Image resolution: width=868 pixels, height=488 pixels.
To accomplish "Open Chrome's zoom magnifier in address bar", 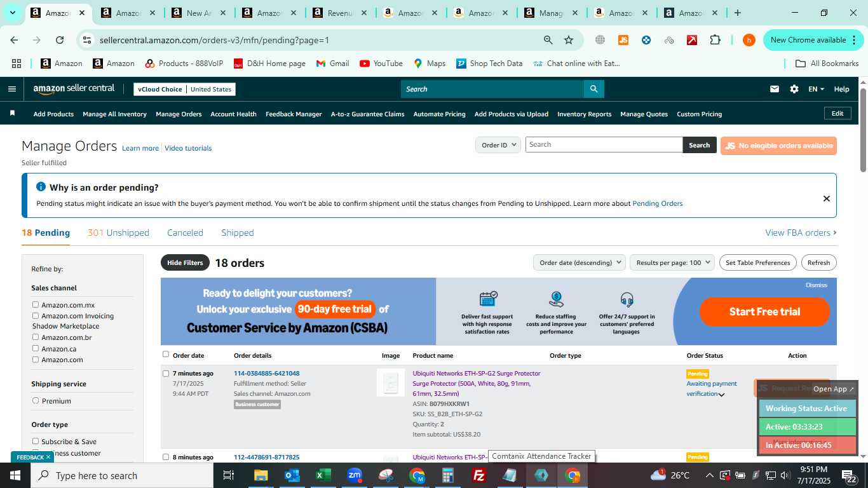I will point(548,40).
